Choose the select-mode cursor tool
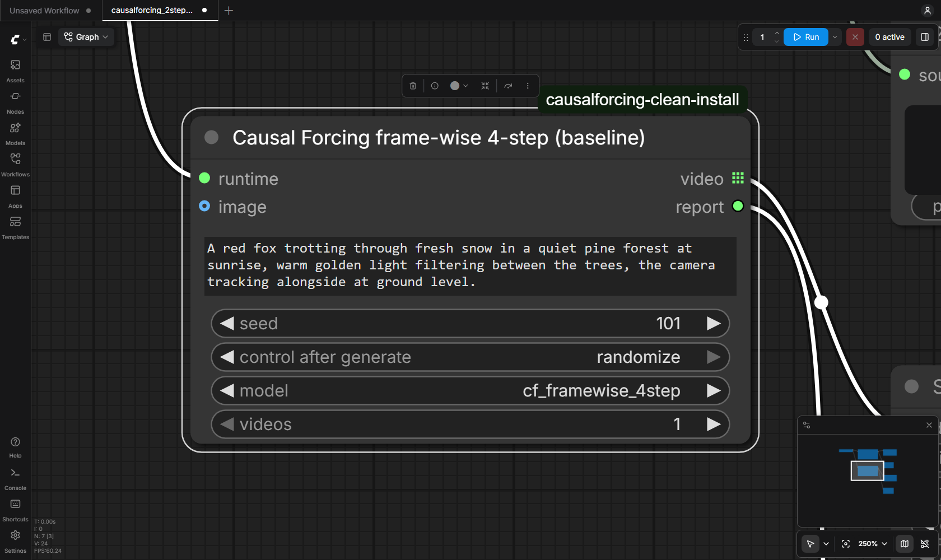The image size is (941, 560). coord(810,544)
